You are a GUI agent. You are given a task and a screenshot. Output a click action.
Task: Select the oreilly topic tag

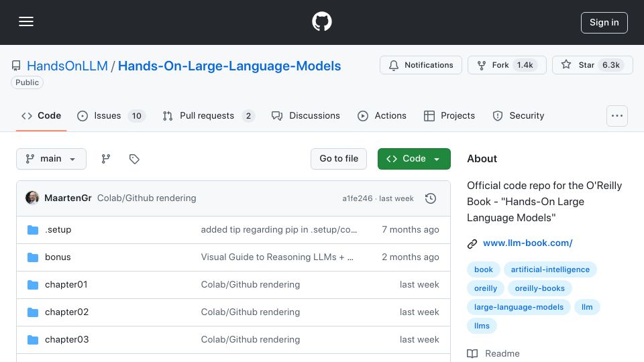pos(486,288)
